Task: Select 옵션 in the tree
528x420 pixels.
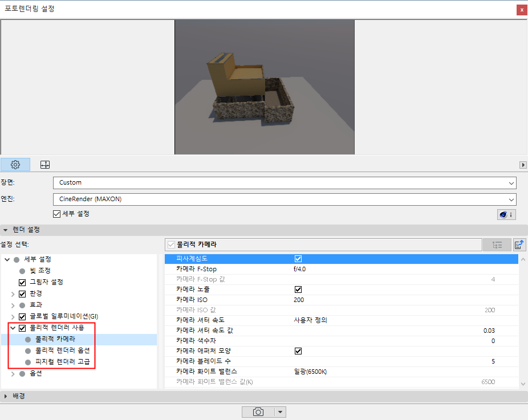Action: coord(36,374)
